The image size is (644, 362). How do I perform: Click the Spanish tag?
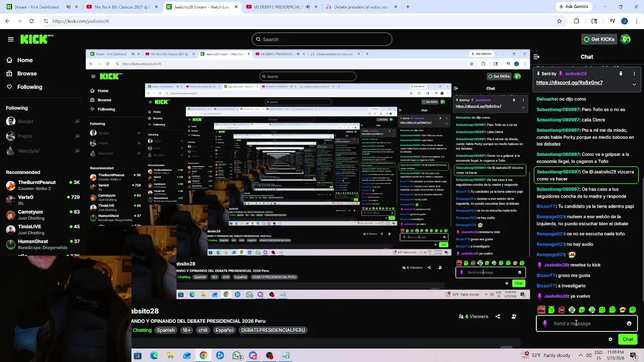[x=166, y=330]
